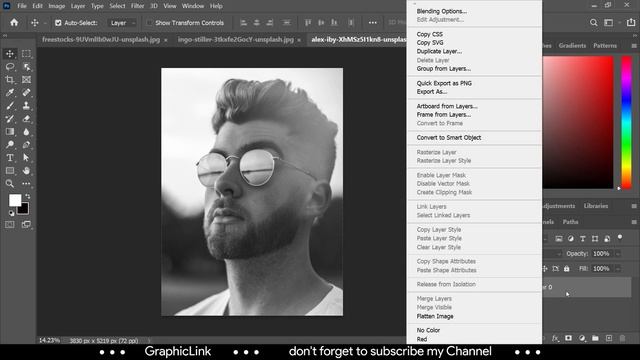Viewport: 640px width, 360px height.
Task: Select the Hand tool
Action: (26, 171)
